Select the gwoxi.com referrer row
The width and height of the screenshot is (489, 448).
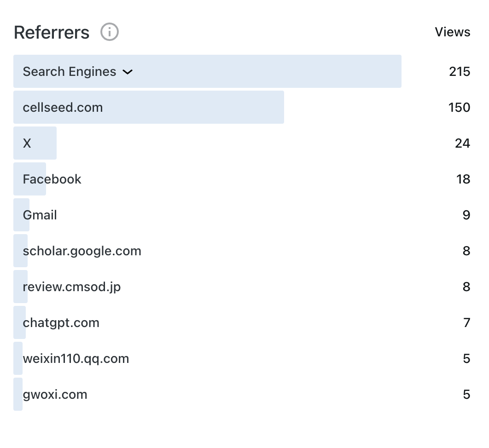tap(55, 395)
